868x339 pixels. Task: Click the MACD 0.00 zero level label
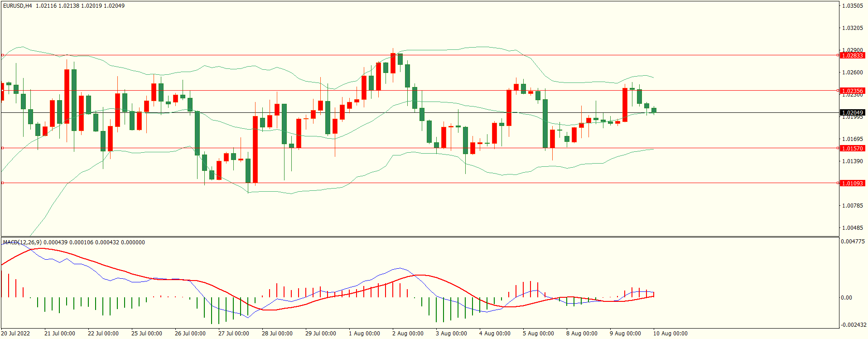846,298
